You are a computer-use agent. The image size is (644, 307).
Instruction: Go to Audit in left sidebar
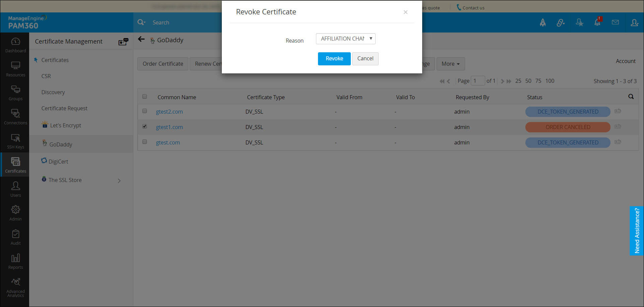pyautogui.click(x=15, y=237)
